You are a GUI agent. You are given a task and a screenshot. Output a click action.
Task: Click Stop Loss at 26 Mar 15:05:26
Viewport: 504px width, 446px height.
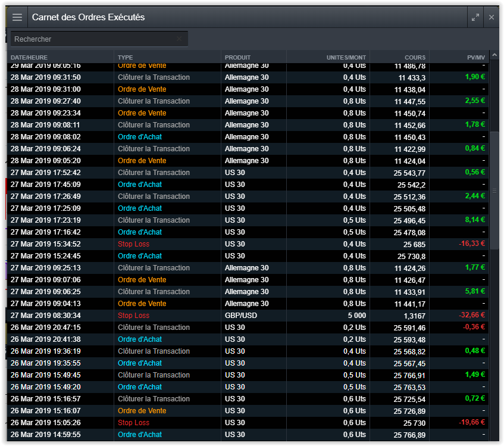[133, 423]
